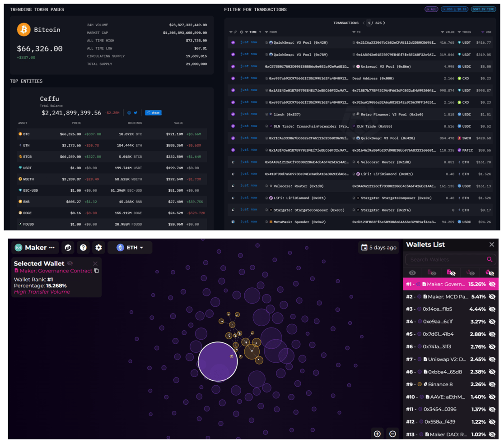Open the TIME column filter
This screenshot has height=443, width=504.
tap(247, 32)
